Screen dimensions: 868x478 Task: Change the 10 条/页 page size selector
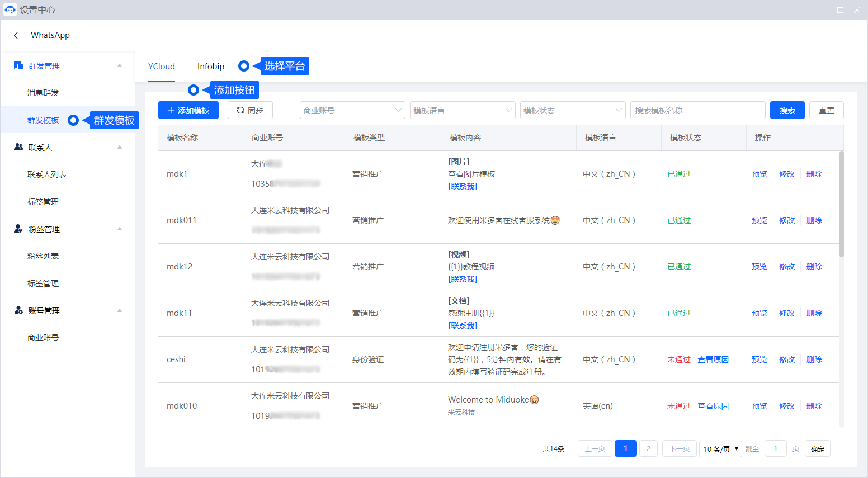[x=720, y=449]
